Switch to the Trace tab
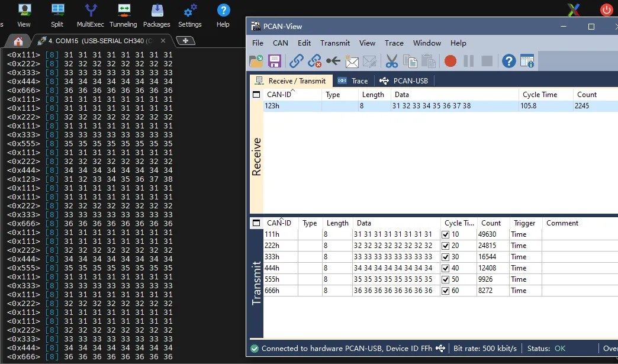The height and width of the screenshot is (364, 618). click(x=353, y=81)
